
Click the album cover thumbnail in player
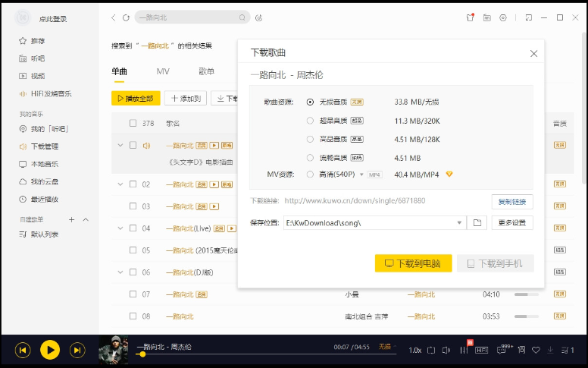tap(113, 350)
